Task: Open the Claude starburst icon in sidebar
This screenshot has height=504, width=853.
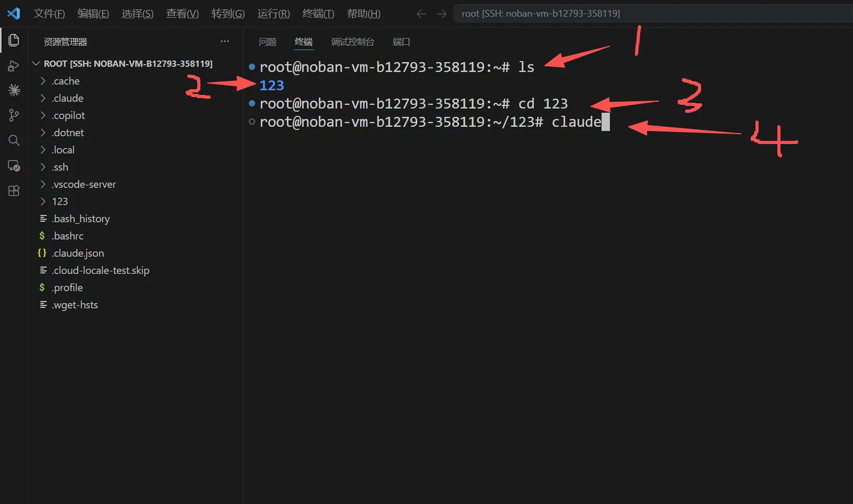Action: pos(14,90)
